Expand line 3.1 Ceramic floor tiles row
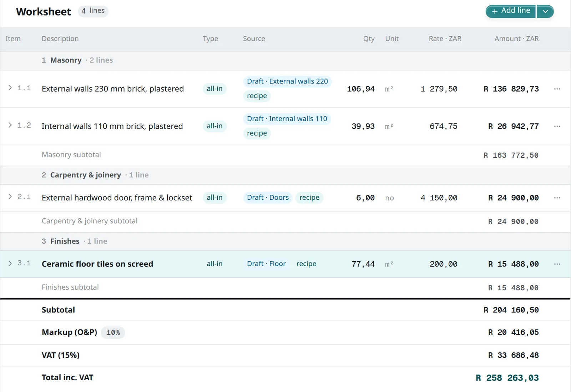Viewport: 571px width, 392px height. point(10,263)
